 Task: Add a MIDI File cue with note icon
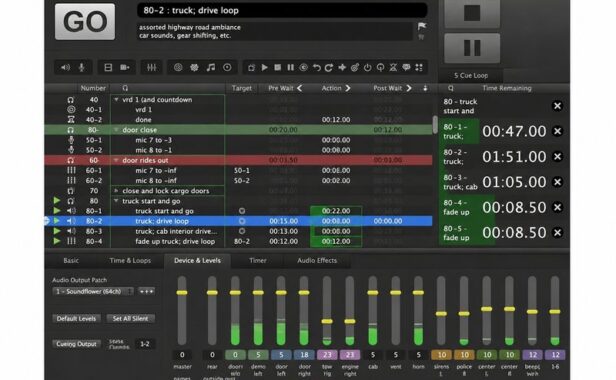[x=211, y=68]
